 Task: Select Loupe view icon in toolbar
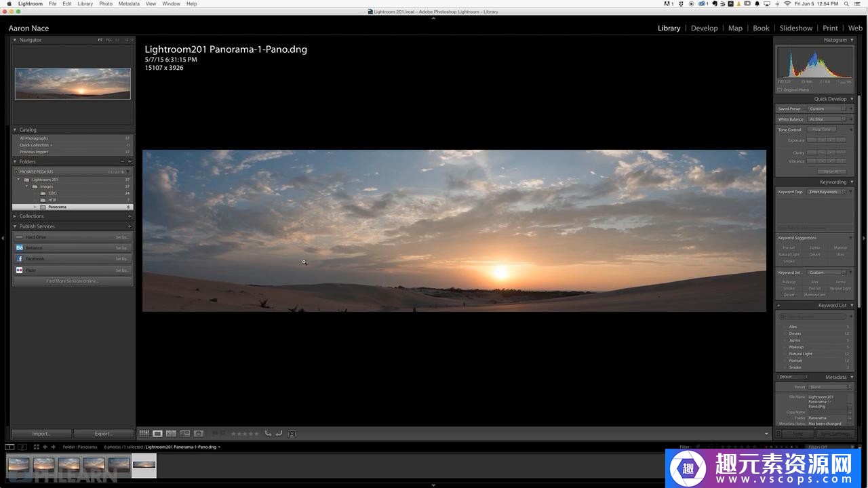[x=157, y=434]
